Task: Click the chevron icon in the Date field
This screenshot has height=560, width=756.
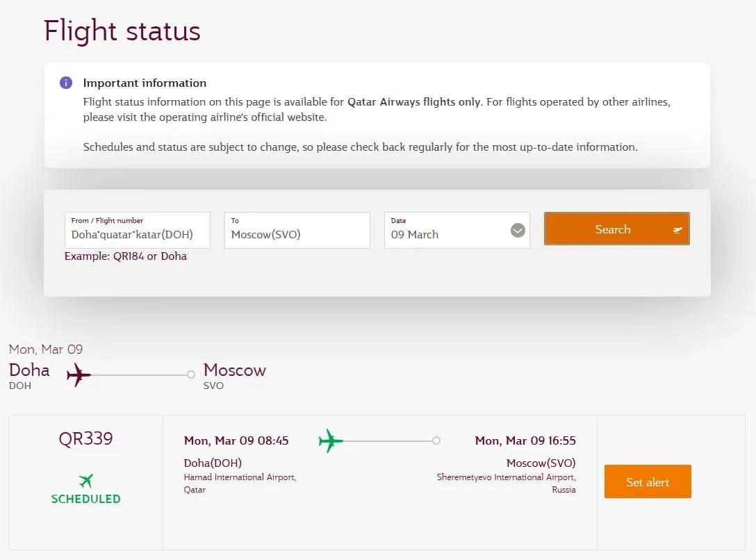Action: (x=516, y=230)
